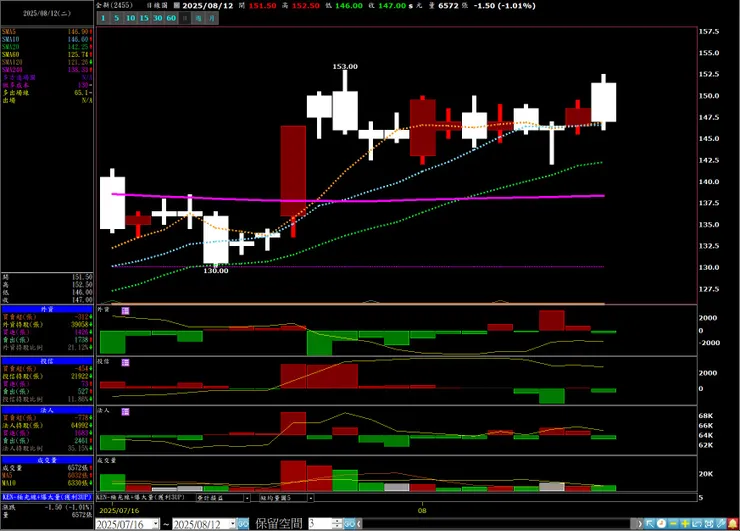Click the SMA60 legend row

pos(47,54)
